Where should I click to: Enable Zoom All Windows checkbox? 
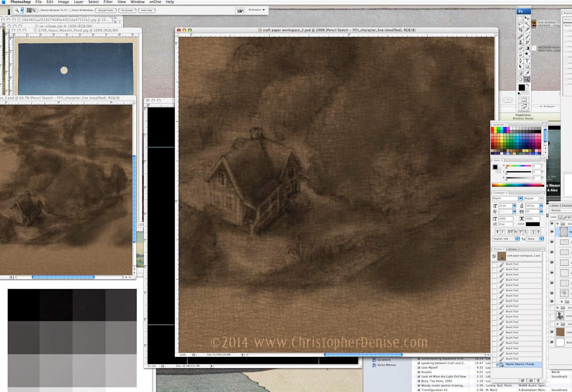[70, 10]
